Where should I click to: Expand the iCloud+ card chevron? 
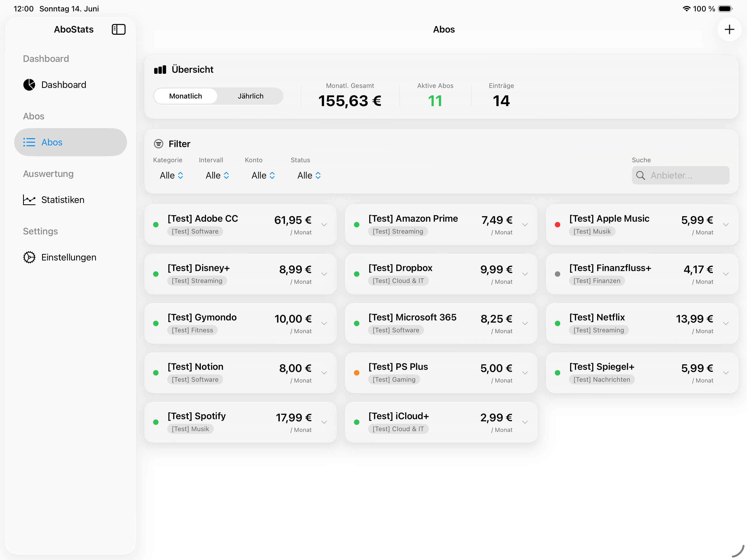pyautogui.click(x=525, y=422)
